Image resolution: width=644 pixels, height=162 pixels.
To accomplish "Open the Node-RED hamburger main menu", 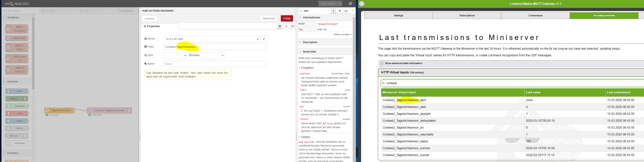I will 350,4.
